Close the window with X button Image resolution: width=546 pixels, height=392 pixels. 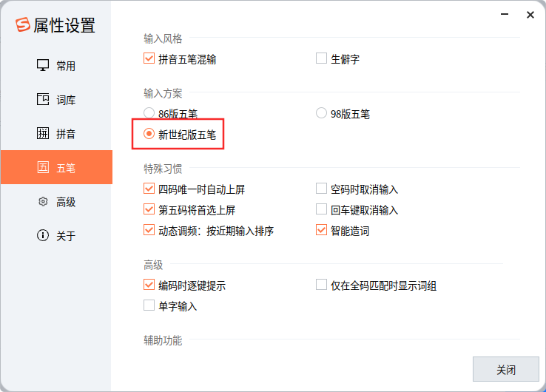(x=530, y=15)
